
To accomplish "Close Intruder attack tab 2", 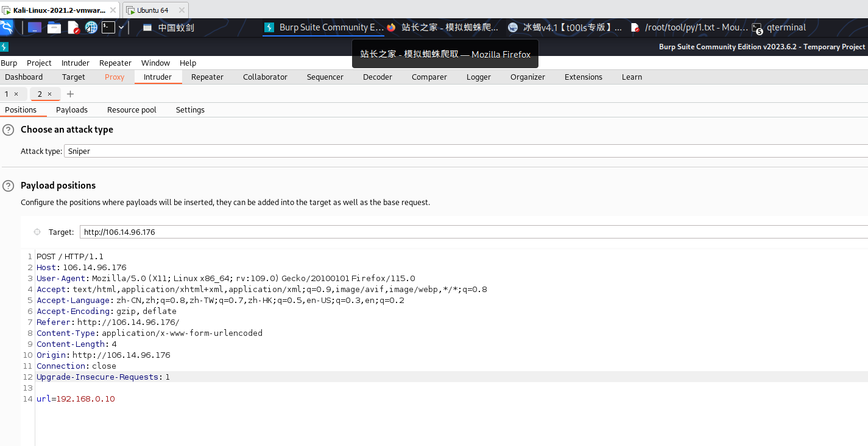I will coord(49,94).
